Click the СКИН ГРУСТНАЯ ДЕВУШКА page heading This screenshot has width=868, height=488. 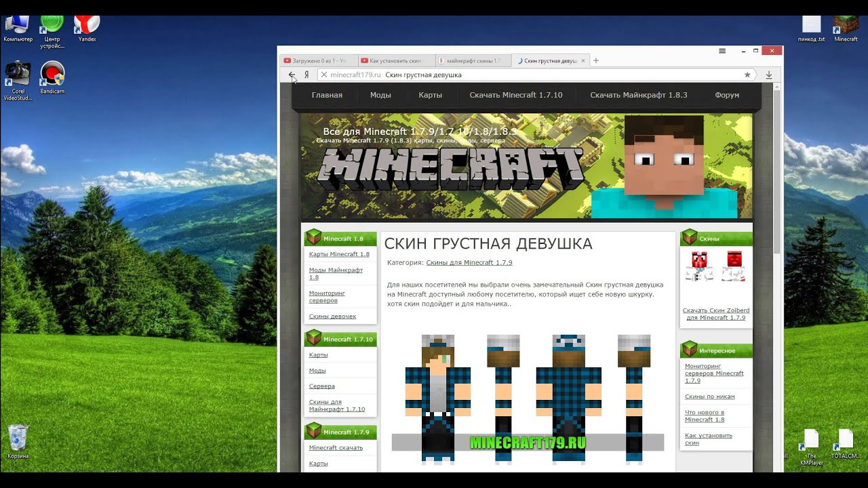[488, 243]
